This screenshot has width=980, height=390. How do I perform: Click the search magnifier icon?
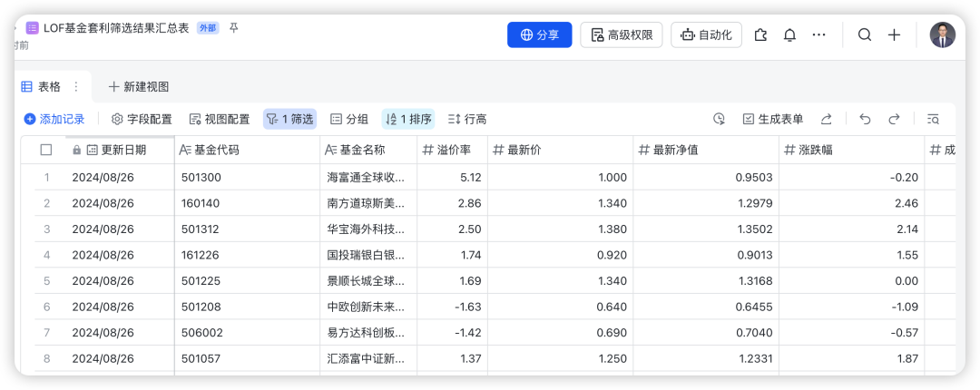(x=865, y=35)
